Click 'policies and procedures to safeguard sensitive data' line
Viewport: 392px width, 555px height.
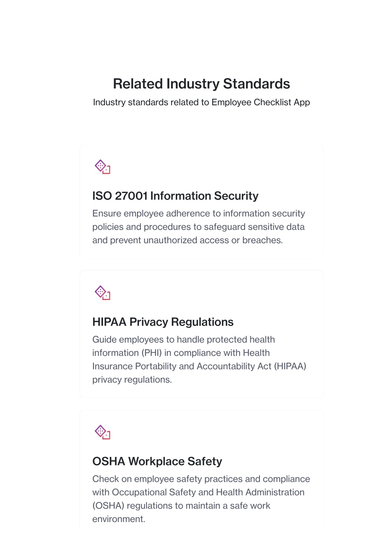pos(199,227)
